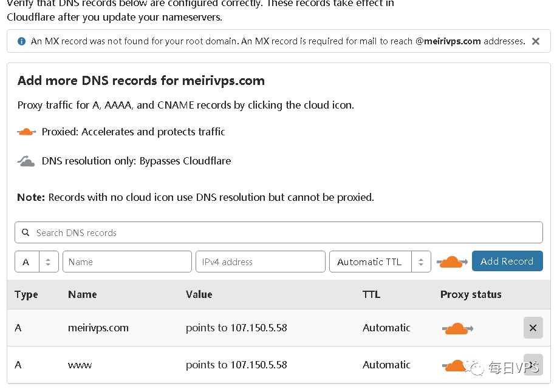The width and height of the screenshot is (557, 392).
Task: Click the Type column header
Action: click(26, 294)
